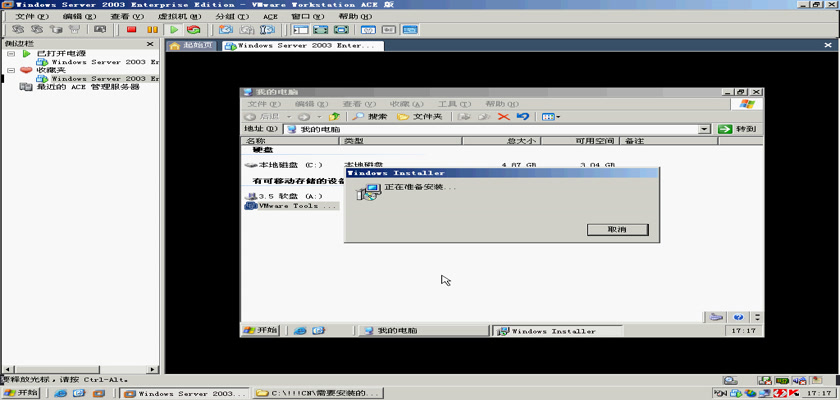Click the host 开始 start button

[20, 393]
